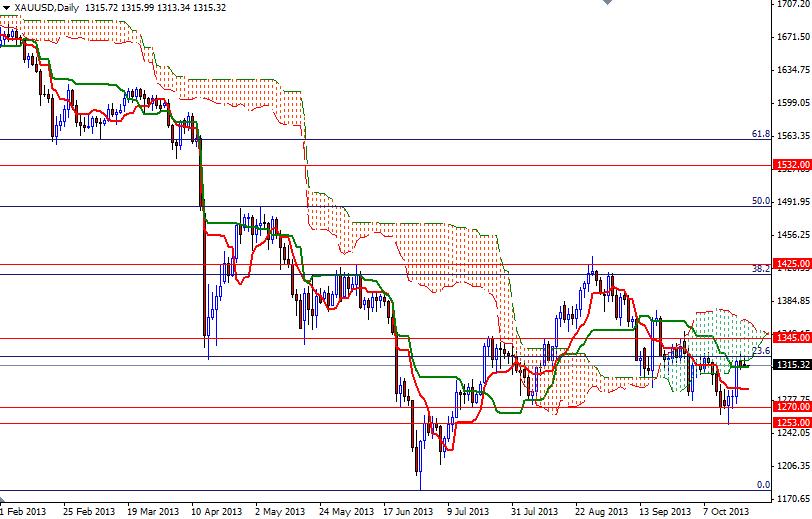Select the 1532.00 red price label
812x519 pixels.
click(x=792, y=165)
